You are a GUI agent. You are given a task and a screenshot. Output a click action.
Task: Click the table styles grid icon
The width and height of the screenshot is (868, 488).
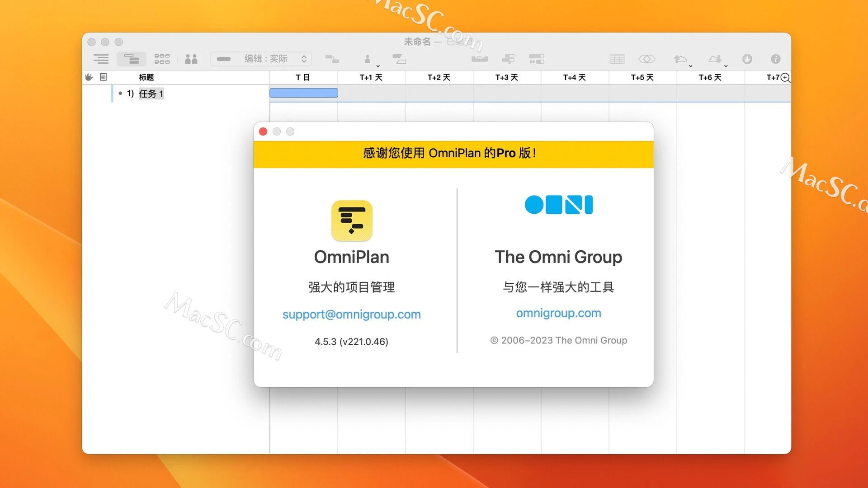click(617, 59)
